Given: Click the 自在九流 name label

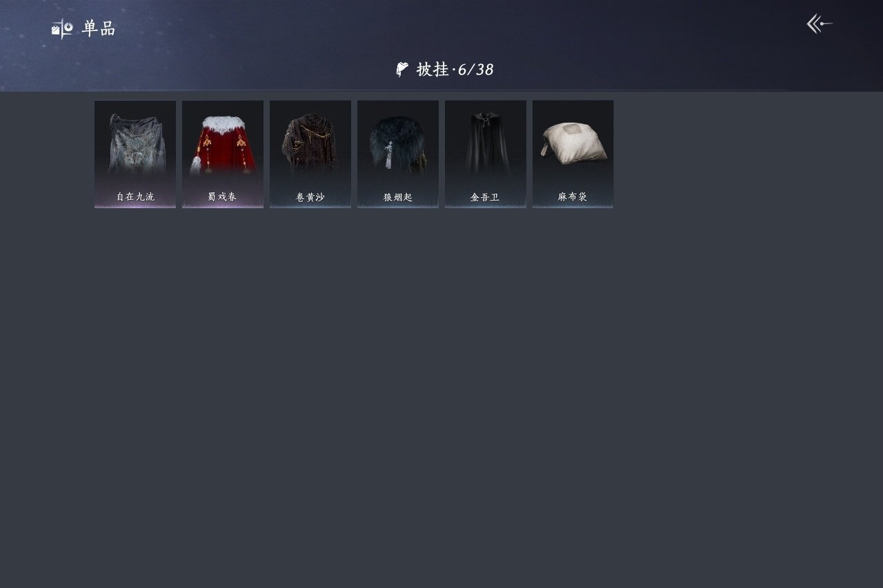Looking at the screenshot, I should pos(135,197).
